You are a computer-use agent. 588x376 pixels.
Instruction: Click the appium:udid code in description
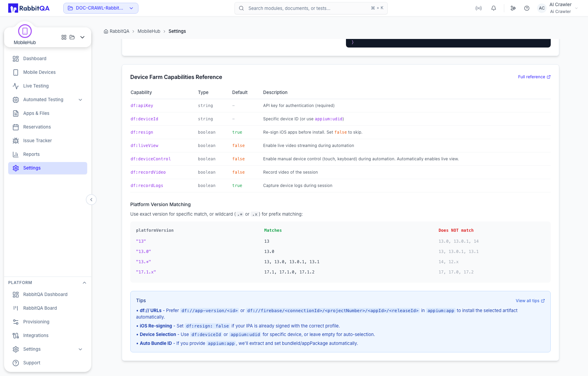(329, 119)
